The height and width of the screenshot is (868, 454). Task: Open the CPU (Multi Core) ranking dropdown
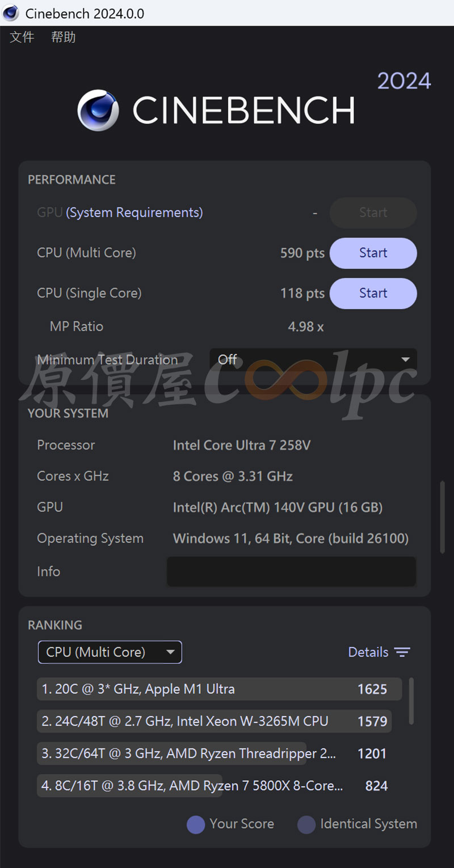point(110,652)
